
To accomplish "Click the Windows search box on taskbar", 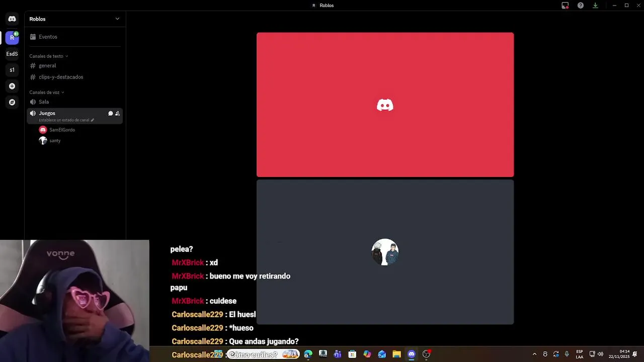I will (x=263, y=354).
